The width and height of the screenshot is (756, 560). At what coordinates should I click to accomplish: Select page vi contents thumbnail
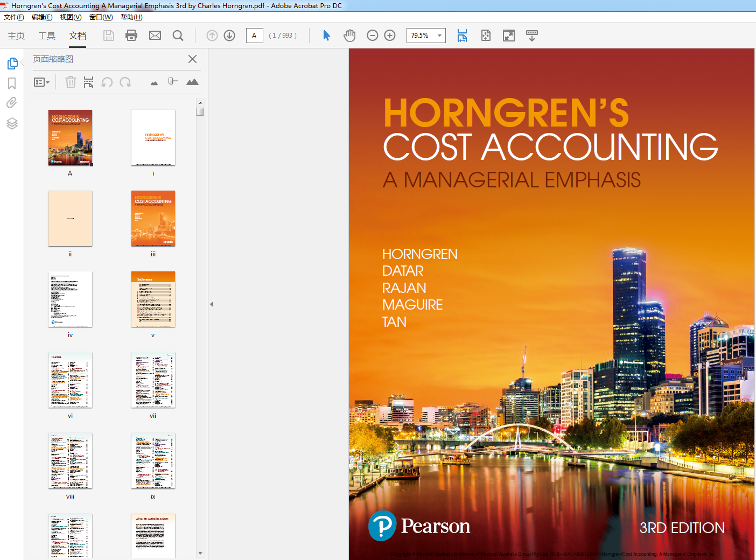pos(70,380)
